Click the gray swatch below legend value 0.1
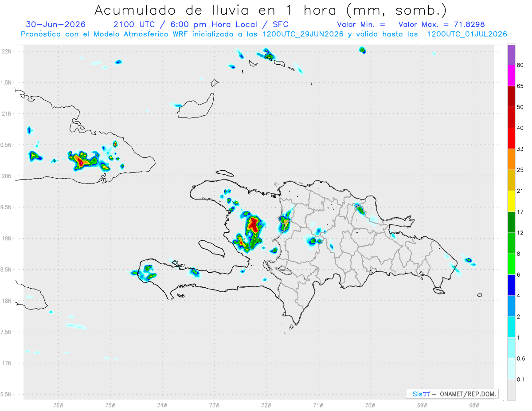 (511, 390)
